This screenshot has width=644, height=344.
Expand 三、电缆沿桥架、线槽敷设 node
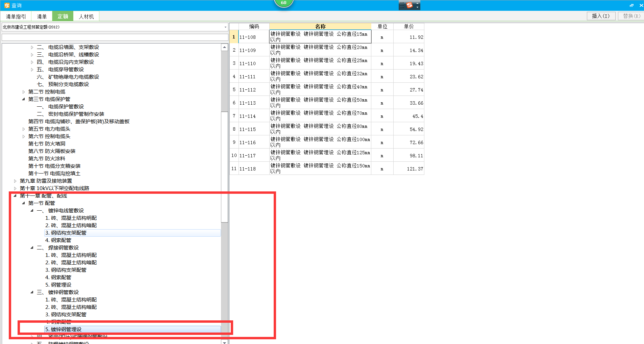32,55
